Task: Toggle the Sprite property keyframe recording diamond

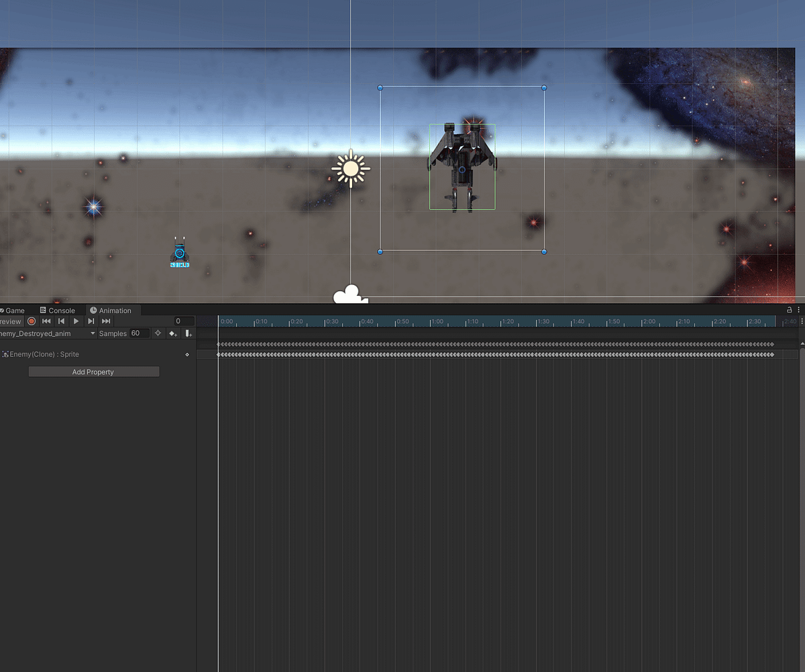Action: [x=186, y=354]
